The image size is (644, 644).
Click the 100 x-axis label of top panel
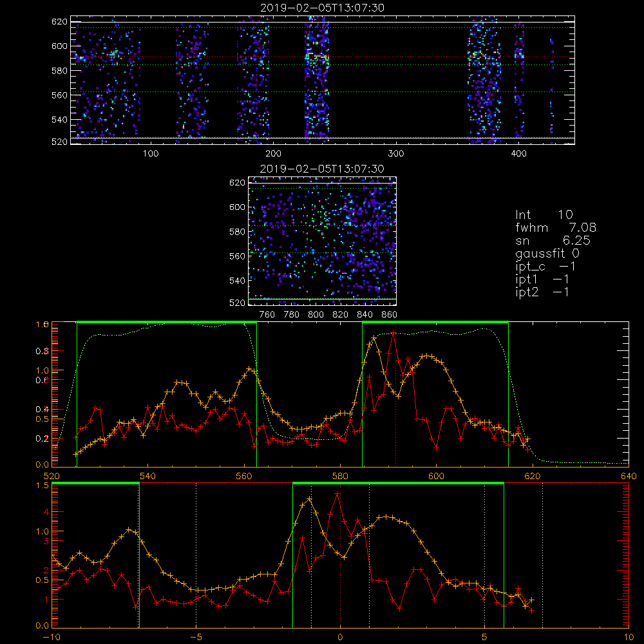point(151,154)
